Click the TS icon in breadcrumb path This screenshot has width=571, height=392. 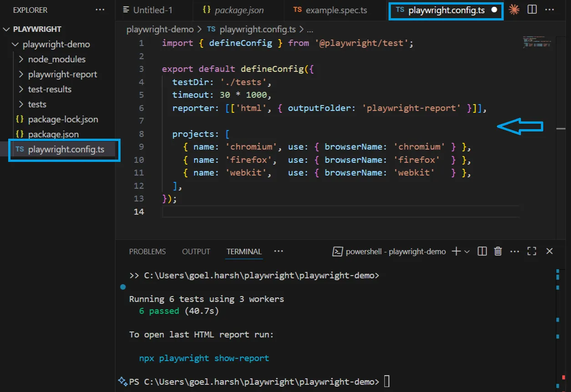pos(211,30)
